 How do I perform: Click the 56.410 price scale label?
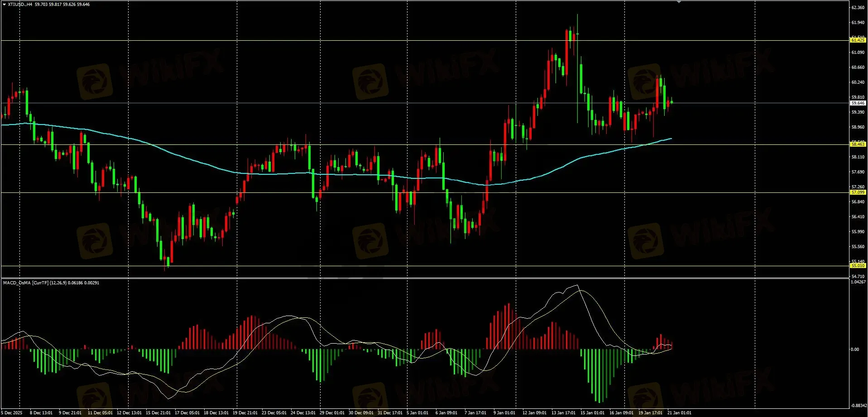pyautogui.click(x=858, y=217)
